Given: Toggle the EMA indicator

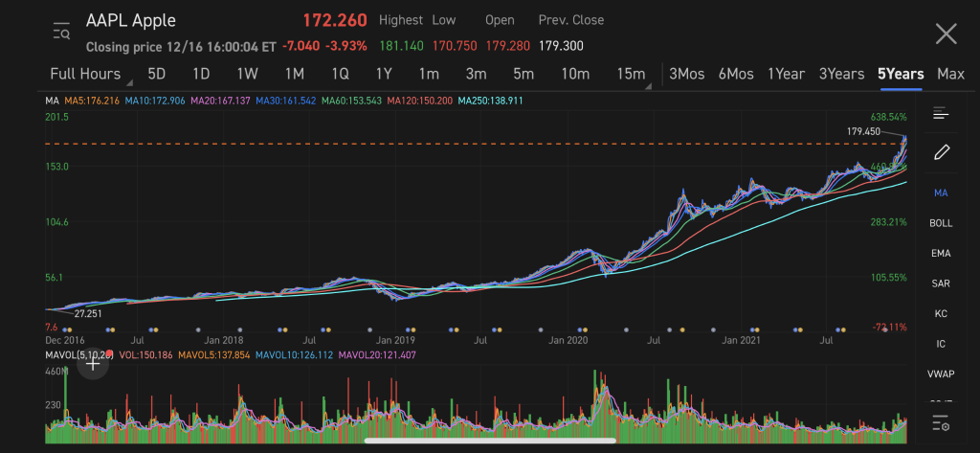Looking at the screenshot, I should coord(941,254).
